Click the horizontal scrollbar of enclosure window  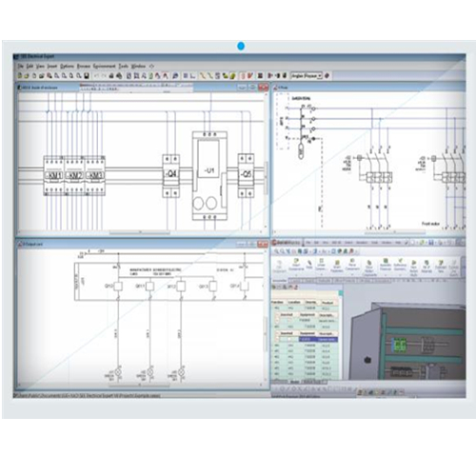(140, 232)
